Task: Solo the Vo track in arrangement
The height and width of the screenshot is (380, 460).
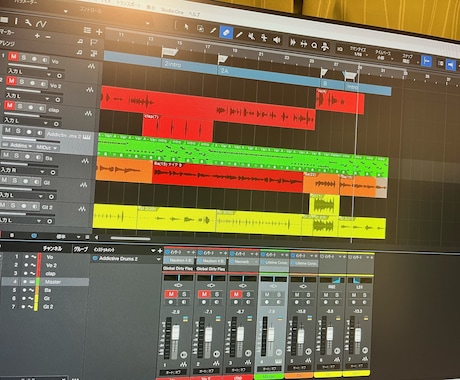Action: point(24,58)
